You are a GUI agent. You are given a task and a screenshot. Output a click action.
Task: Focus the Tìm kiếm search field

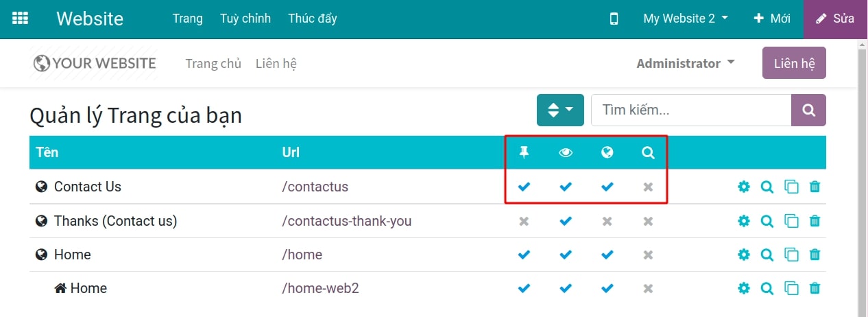tap(690, 110)
